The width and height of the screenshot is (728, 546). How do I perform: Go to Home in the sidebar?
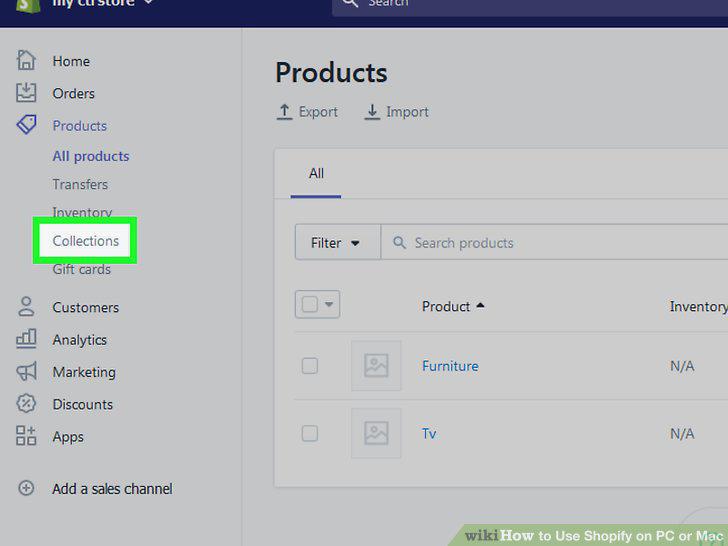point(71,61)
